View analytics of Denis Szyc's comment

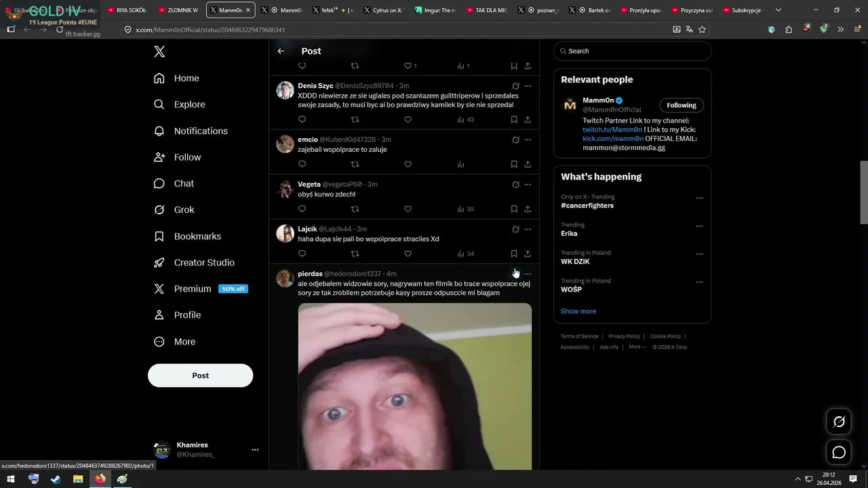pyautogui.click(x=465, y=120)
